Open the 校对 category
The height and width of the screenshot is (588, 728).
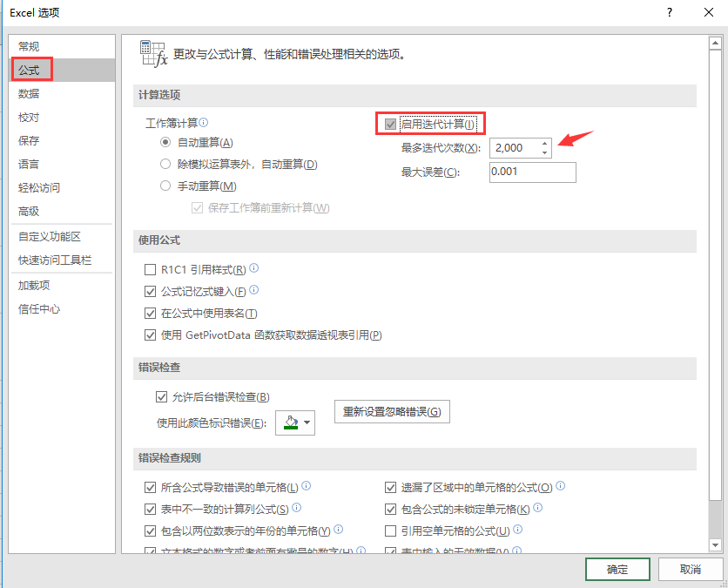[x=61, y=117]
